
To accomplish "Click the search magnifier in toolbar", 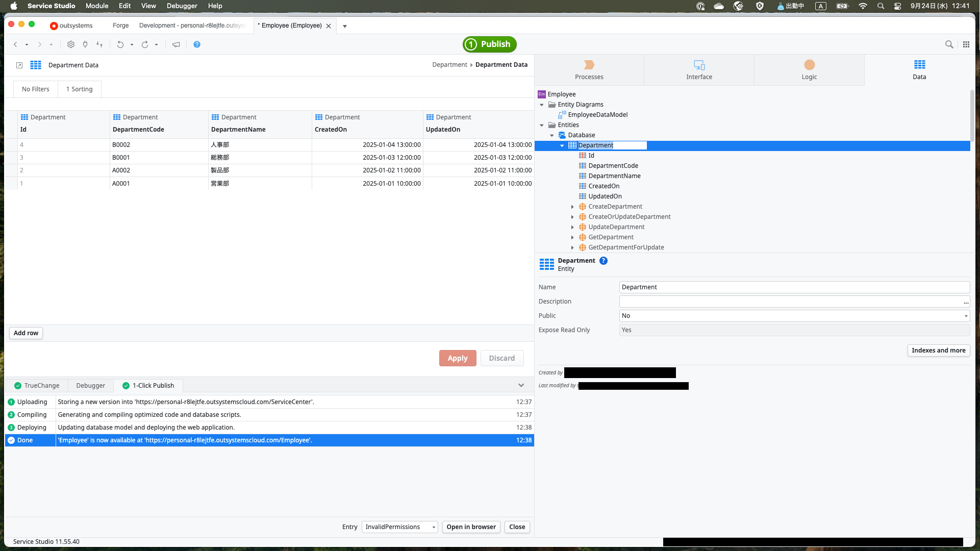I will 949,44.
